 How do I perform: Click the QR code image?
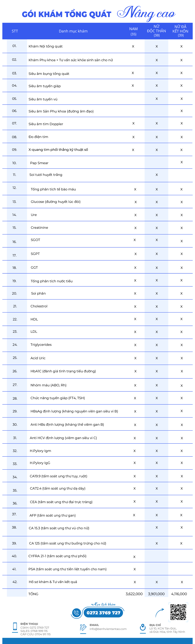(178, 612)
